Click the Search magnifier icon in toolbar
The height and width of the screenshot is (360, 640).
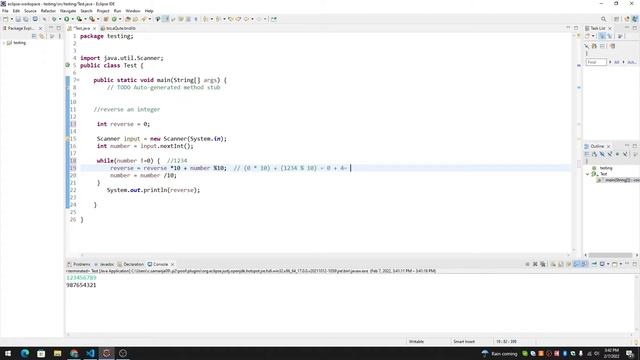point(603,19)
